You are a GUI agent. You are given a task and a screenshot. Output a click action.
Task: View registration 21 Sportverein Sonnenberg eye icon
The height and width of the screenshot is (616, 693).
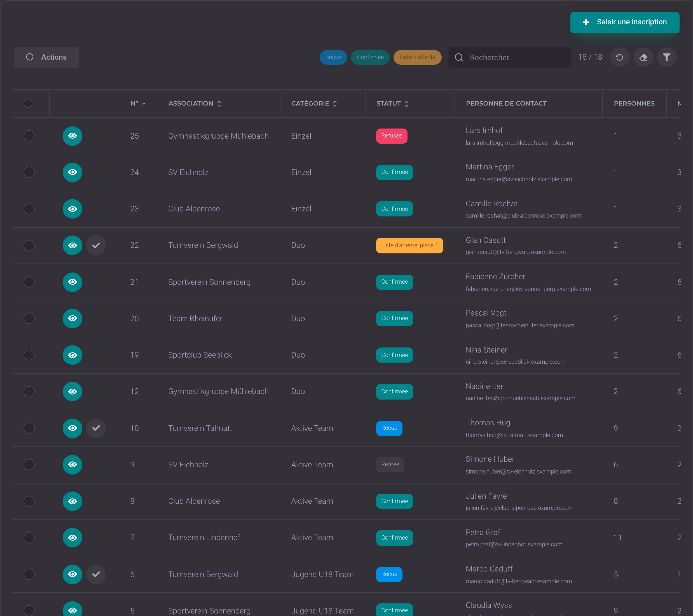click(72, 282)
